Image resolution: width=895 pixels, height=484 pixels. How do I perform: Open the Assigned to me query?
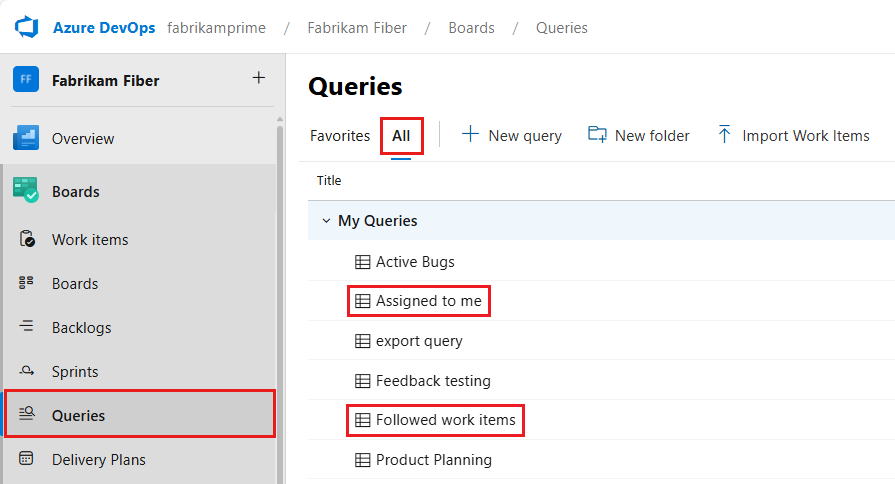[x=429, y=301]
